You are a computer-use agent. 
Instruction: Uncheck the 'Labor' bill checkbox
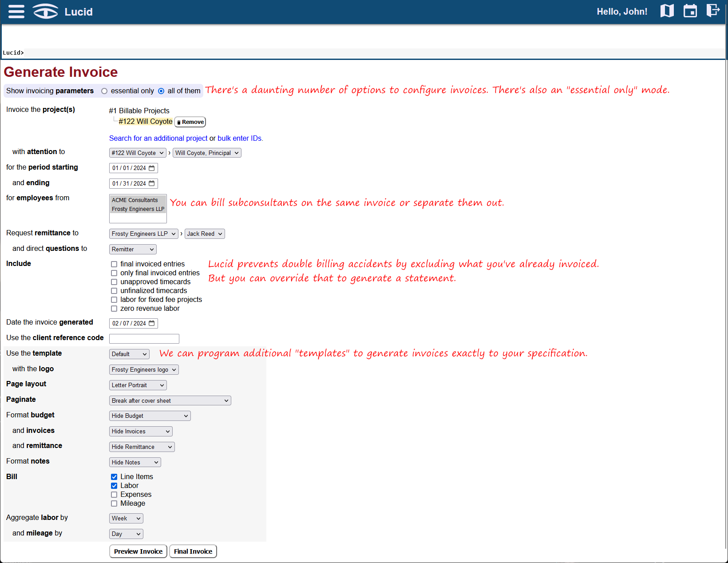pyautogui.click(x=114, y=486)
